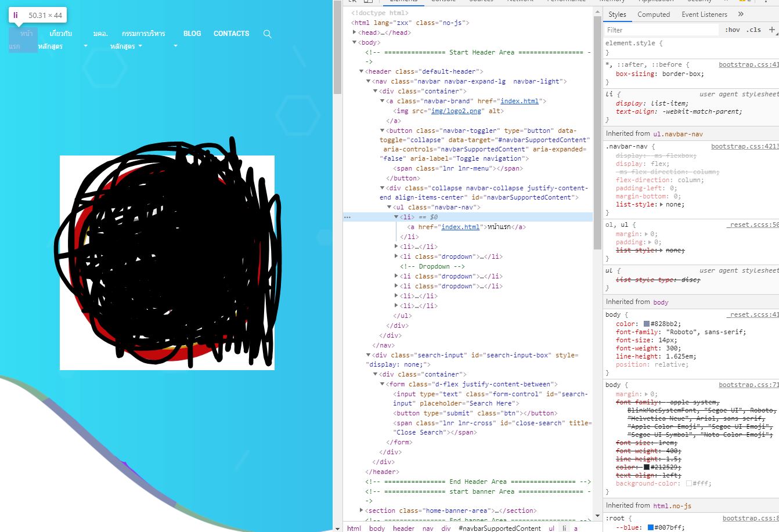Select the button type submit btn node

(x=475, y=413)
